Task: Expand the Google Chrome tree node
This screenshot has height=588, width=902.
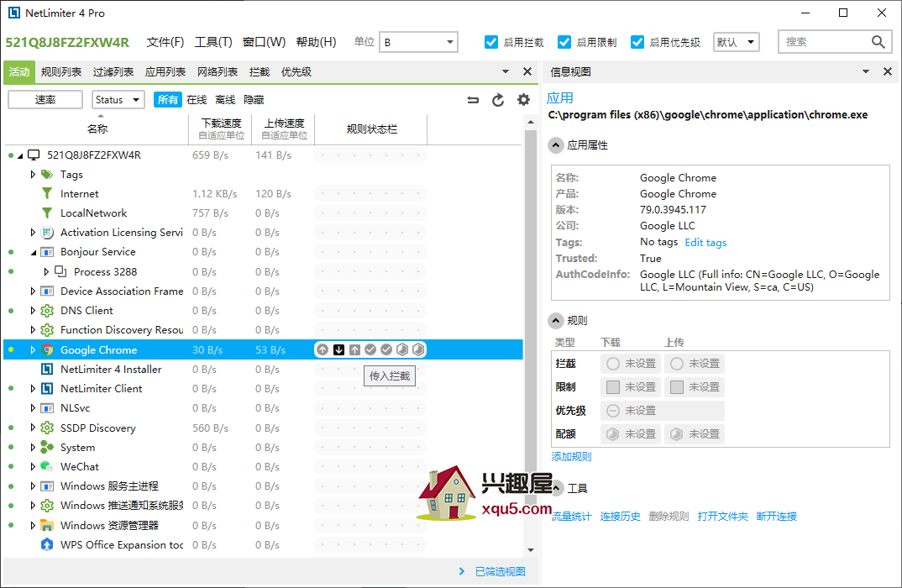Action: (33, 349)
